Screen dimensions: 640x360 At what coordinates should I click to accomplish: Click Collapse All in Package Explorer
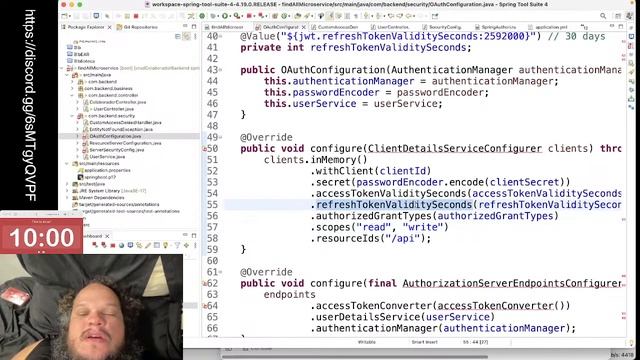[x=178, y=36]
